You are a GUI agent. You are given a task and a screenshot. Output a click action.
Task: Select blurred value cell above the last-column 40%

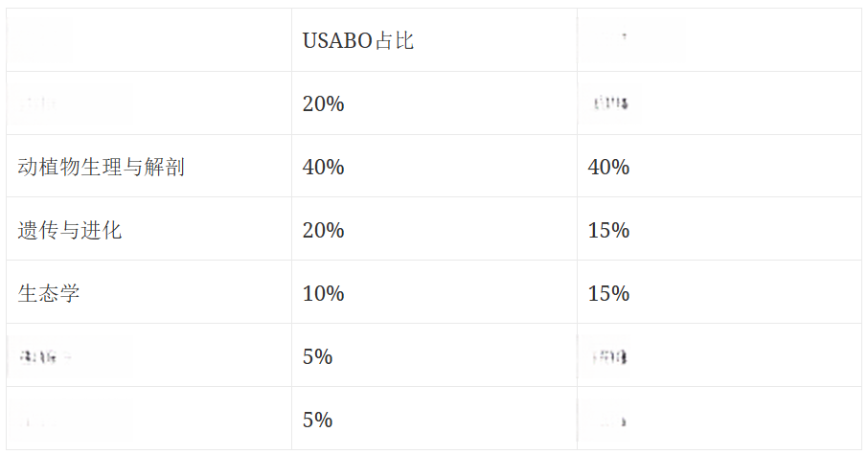[x=720, y=102]
